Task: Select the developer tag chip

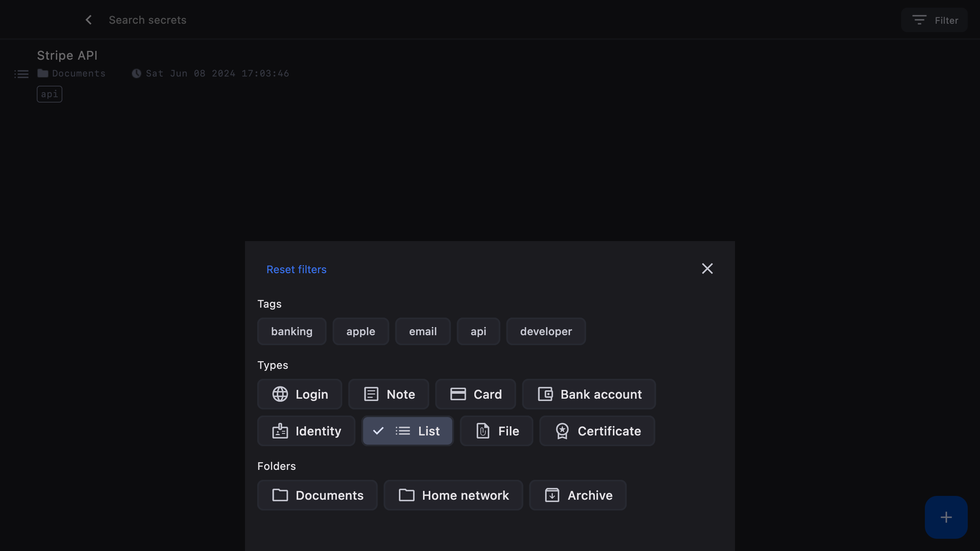Action: click(x=546, y=331)
